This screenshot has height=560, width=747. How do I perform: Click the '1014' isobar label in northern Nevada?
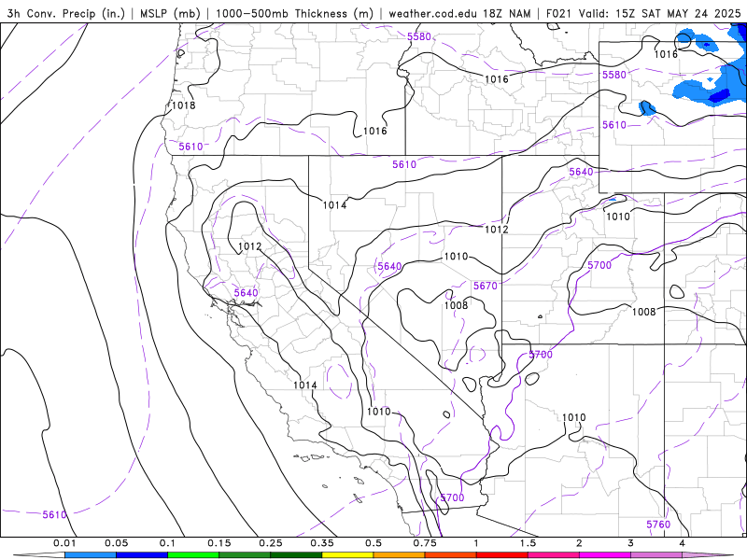334,204
